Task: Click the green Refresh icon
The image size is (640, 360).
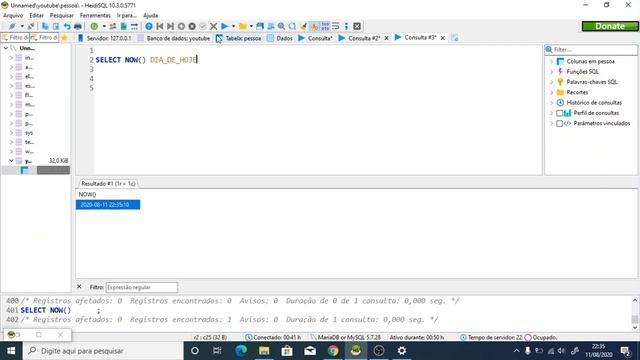Action: pyautogui.click(x=94, y=26)
